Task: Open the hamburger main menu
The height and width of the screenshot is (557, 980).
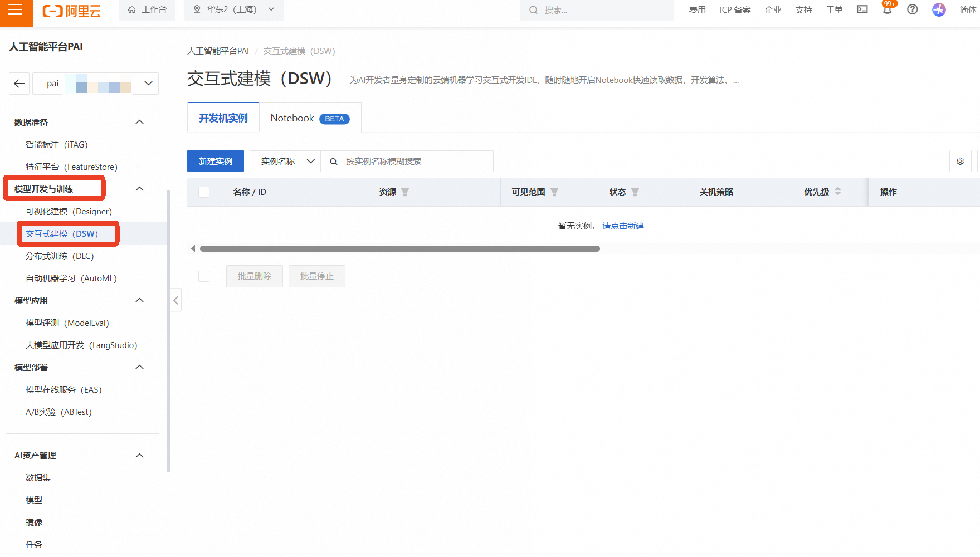Action: pyautogui.click(x=16, y=10)
